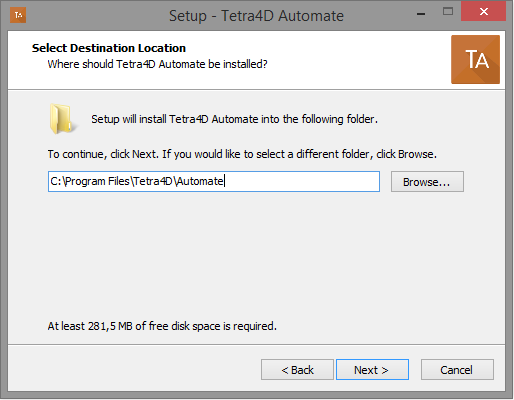Go to the Next > step

click(372, 369)
